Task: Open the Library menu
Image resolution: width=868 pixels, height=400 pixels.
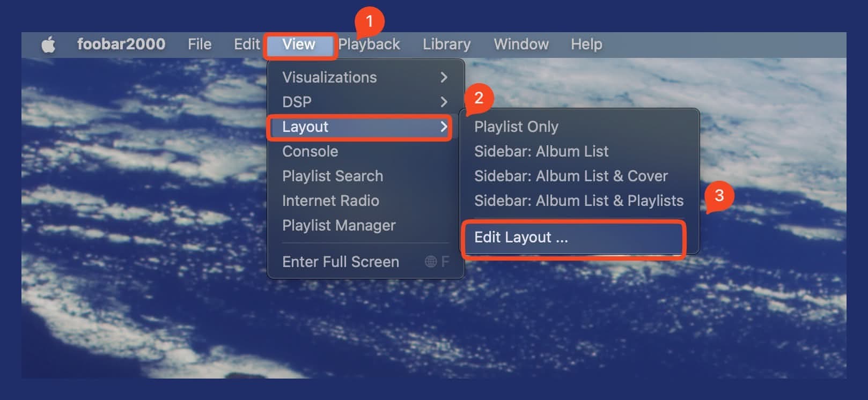Action: coord(446,44)
